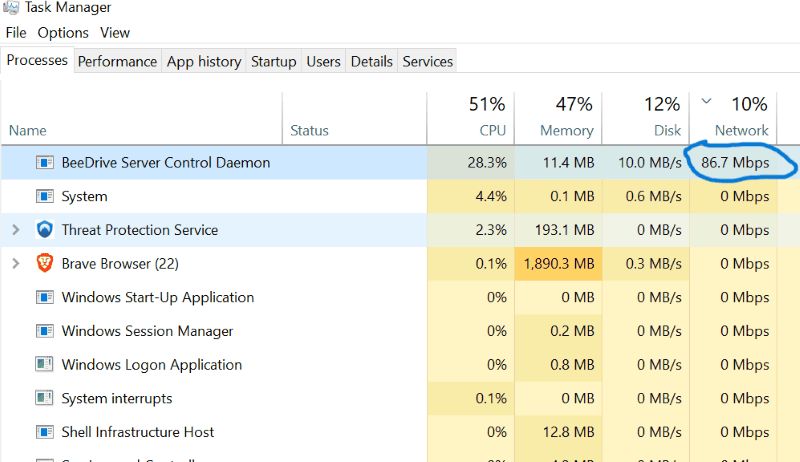Click the sort arrow above Network column

tap(706, 101)
